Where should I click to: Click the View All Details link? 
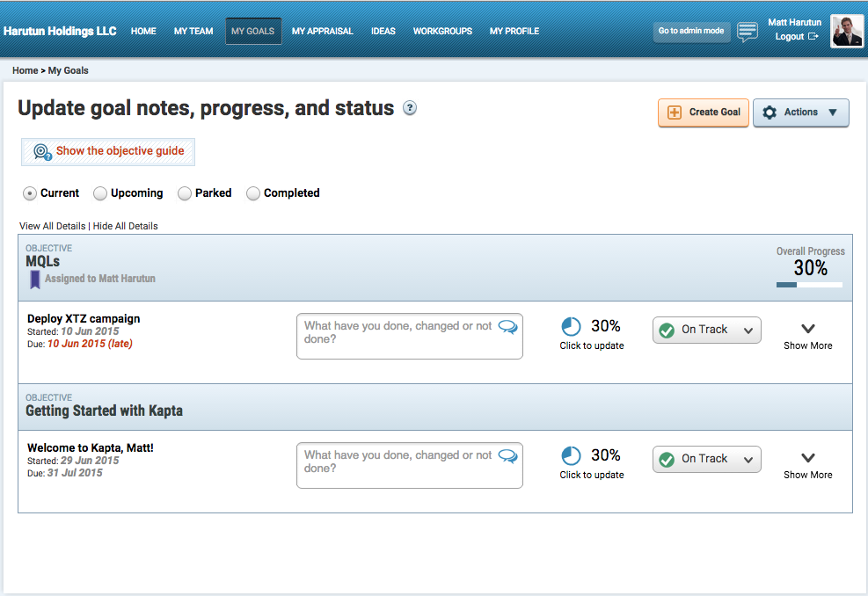pos(53,226)
